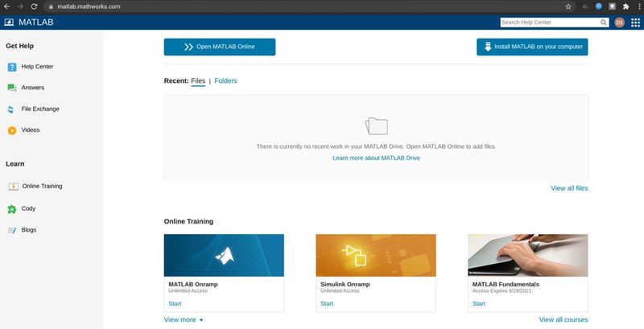Open Cody sidebar link
The image size is (644, 329).
click(28, 208)
